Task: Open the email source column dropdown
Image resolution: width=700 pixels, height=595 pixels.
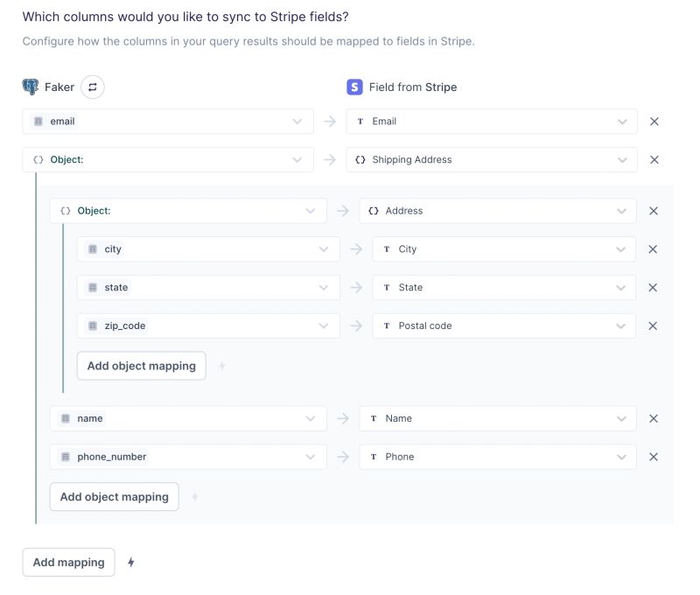Action: click(x=168, y=122)
